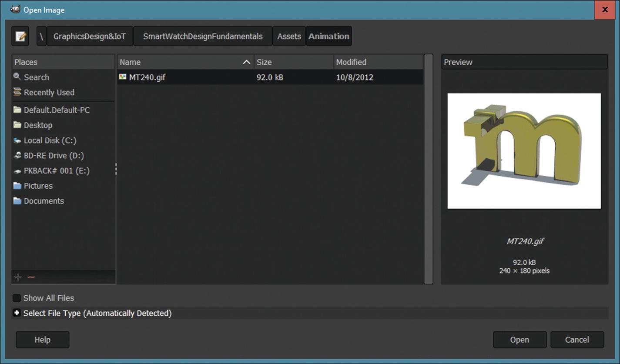Sort files by Size column header

point(294,62)
